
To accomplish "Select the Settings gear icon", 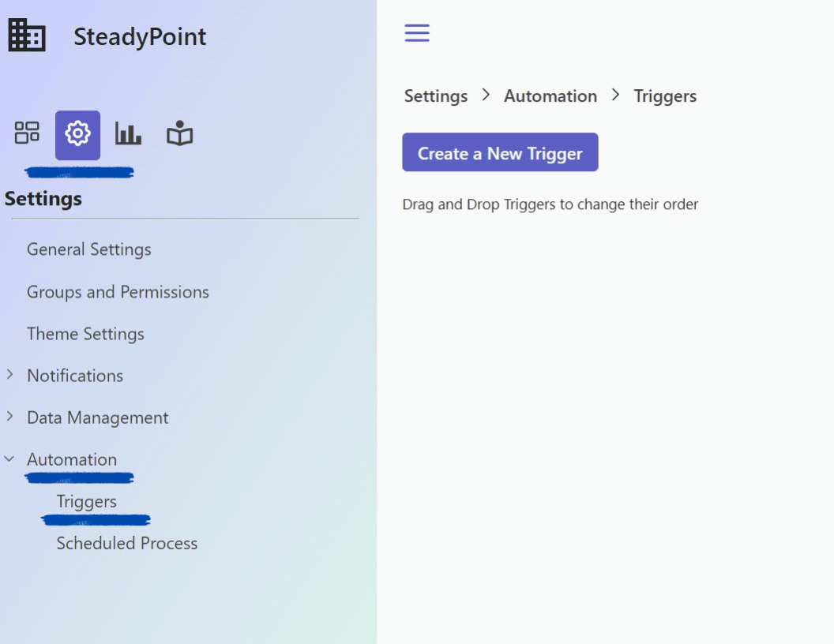I will [x=77, y=135].
